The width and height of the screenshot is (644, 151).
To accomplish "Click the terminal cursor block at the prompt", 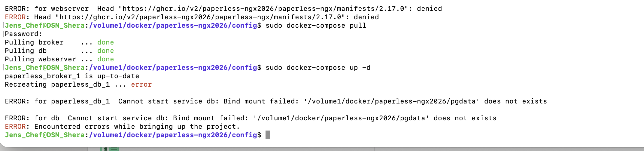I will click(x=268, y=135).
